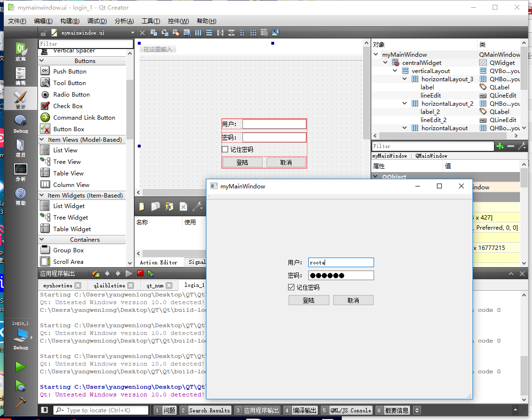
Task: Click the green Run button in sidebar
Action: click(20, 367)
